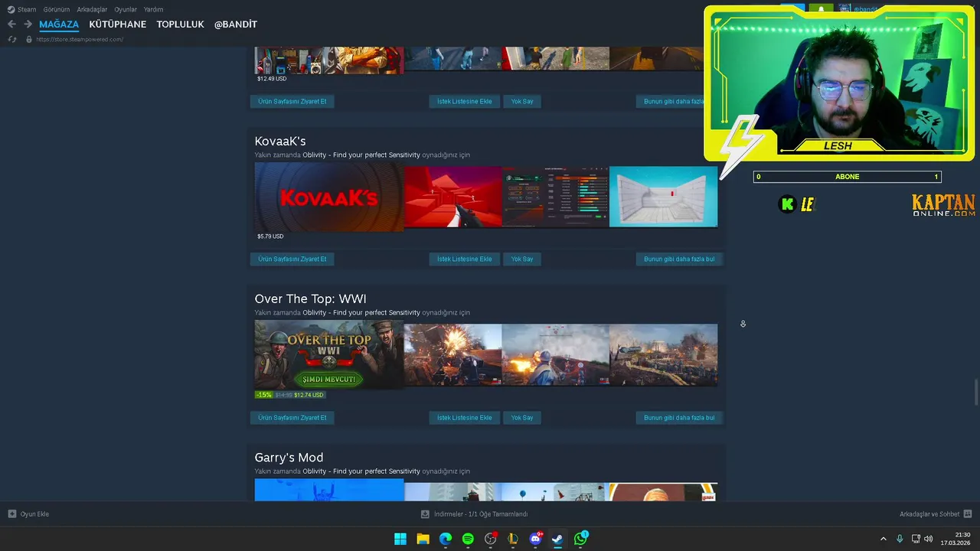Click the Steam logo in the menu bar
This screenshot has height=551, width=980.
tap(11, 9)
